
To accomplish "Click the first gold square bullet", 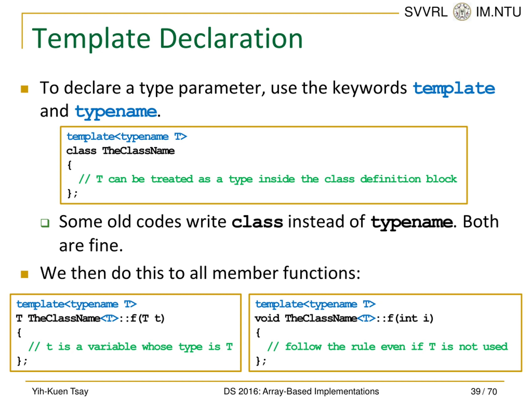I will coord(25,89).
